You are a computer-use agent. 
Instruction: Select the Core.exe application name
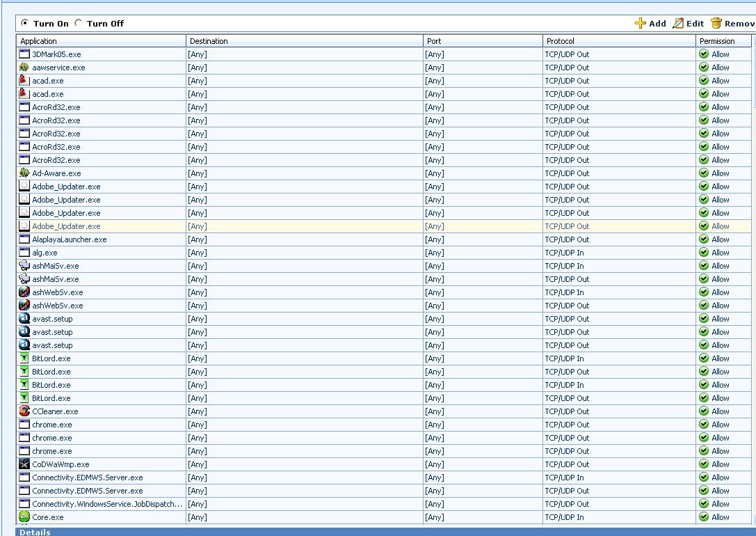coord(48,517)
